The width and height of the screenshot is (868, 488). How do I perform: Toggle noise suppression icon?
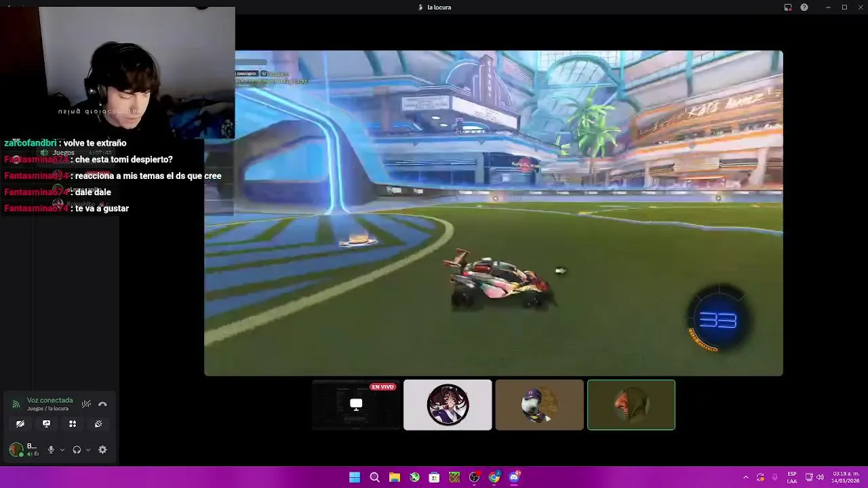(86, 404)
